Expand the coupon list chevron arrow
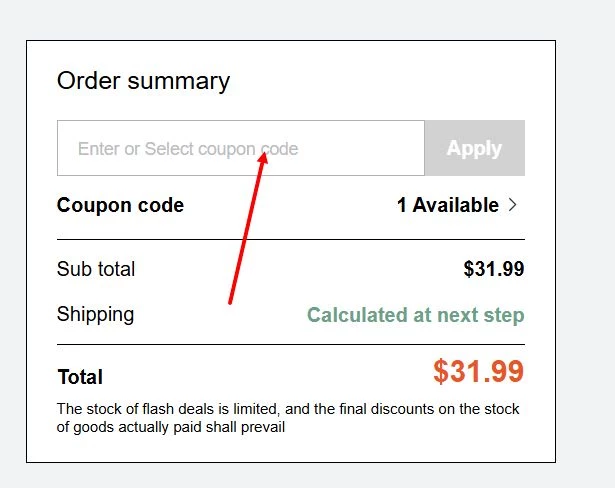 coord(513,205)
